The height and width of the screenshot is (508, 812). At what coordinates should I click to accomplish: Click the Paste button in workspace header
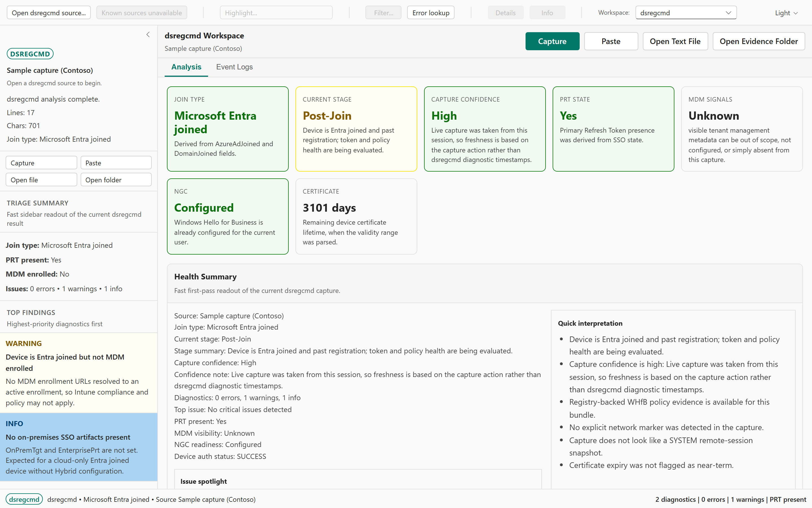[611, 41]
